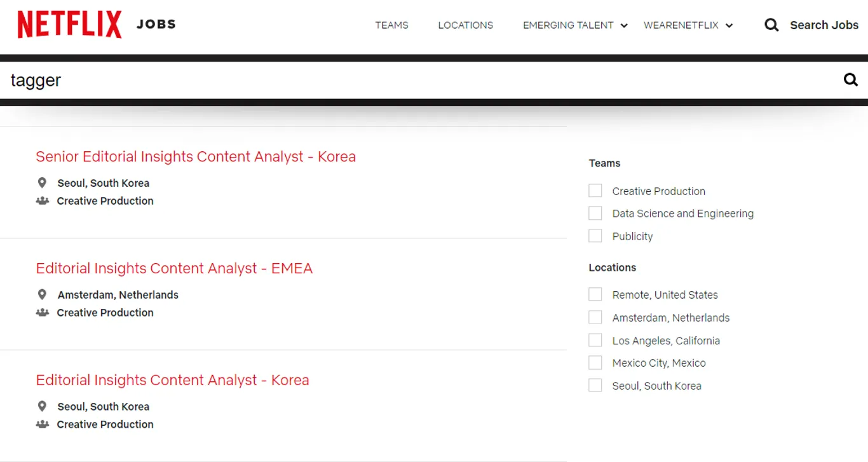
Task: Click location pin for Editorial Insights Content Analyst - Korea
Action: click(42, 407)
